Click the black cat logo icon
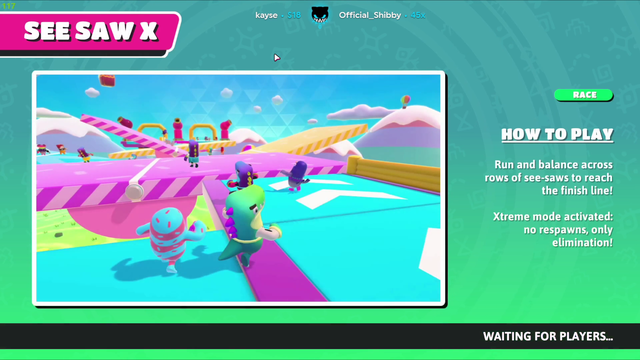 click(320, 16)
